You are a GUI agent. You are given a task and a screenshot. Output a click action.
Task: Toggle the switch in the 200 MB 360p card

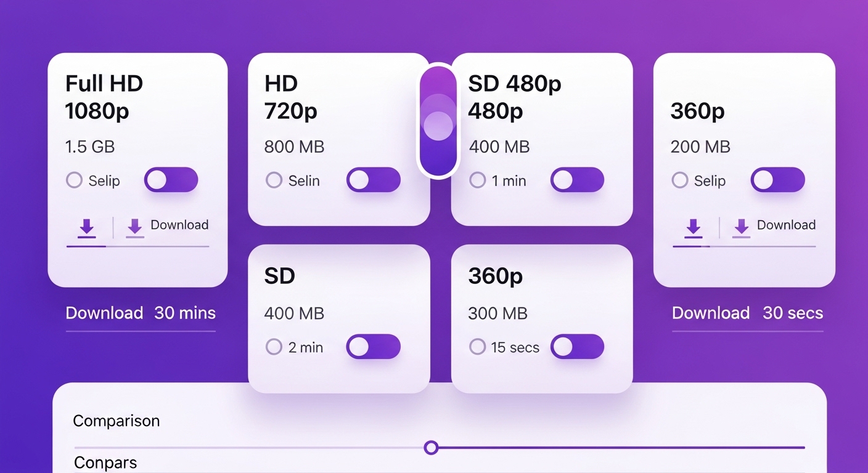click(x=777, y=180)
